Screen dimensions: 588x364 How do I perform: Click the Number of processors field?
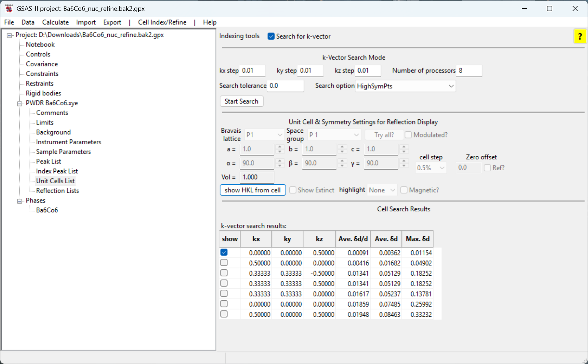(469, 71)
